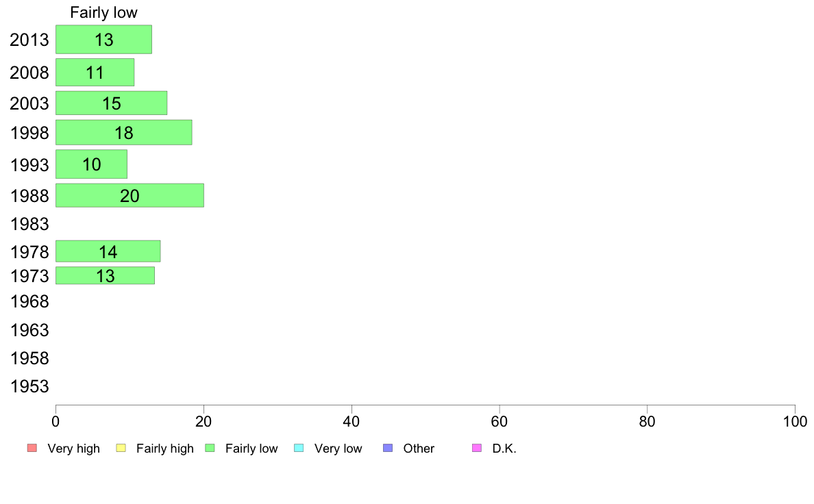Click the Fairly low green legend swatch
814x504 pixels.
(x=210, y=448)
